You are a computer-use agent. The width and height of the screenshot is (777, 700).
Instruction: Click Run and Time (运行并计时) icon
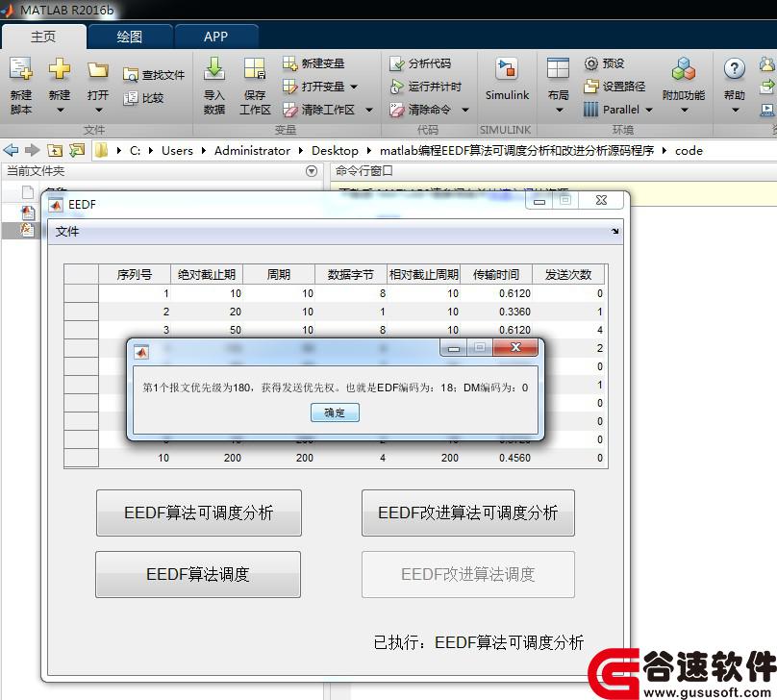tap(396, 87)
